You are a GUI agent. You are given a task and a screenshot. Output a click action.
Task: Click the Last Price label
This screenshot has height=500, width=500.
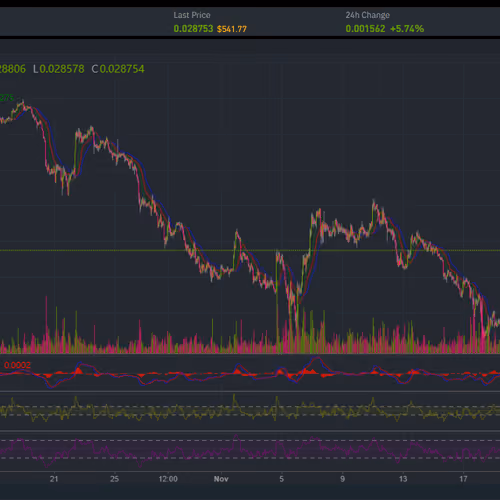192,15
